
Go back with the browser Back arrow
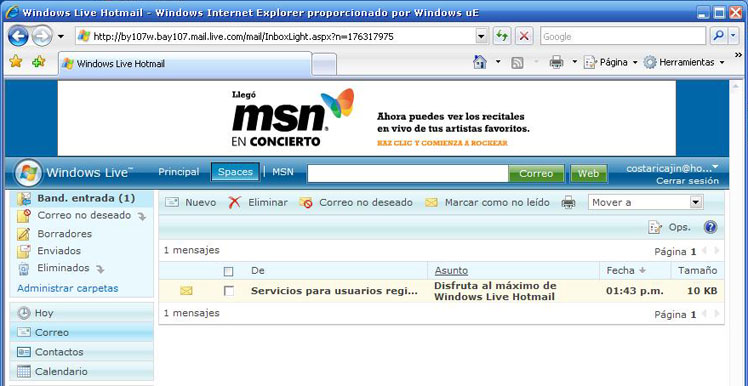pos(19,36)
